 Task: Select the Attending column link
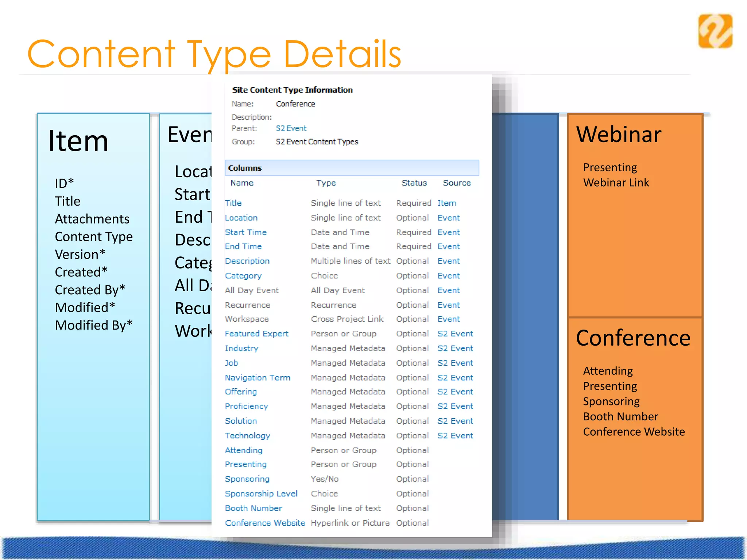coord(243,450)
